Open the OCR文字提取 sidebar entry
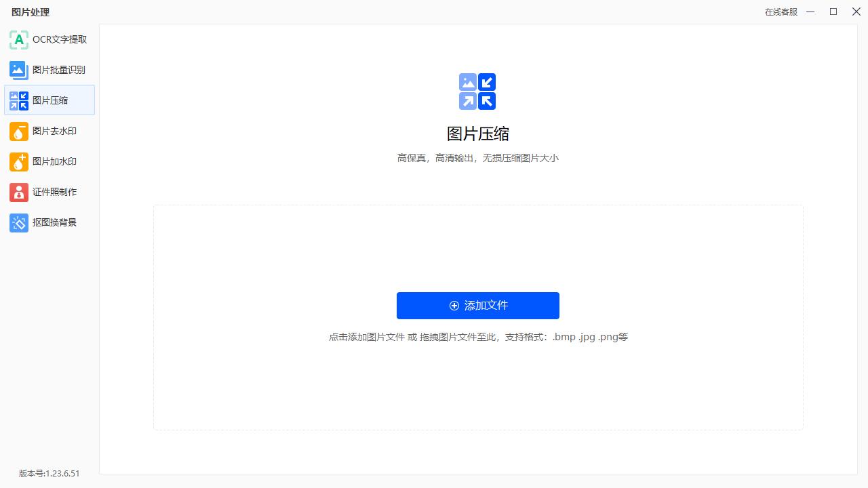868x488 pixels. click(50, 39)
